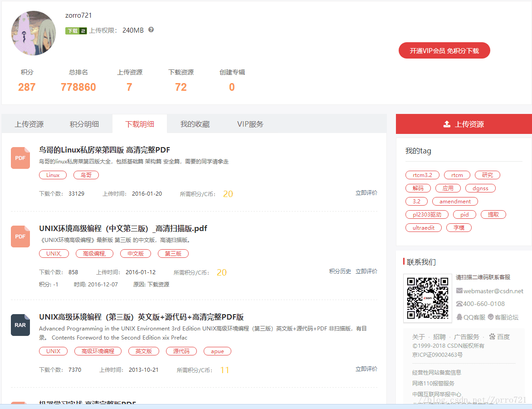
Task: Open the 我的收藏 tab
Action: (x=195, y=124)
